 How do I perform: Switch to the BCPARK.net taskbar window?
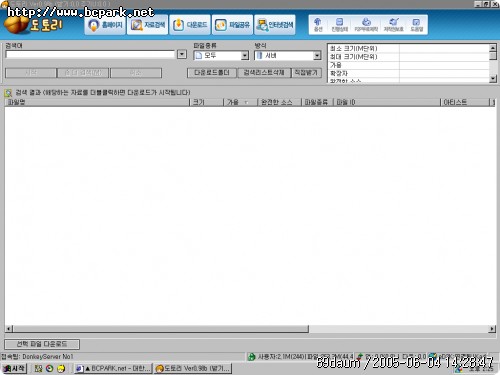click(113, 369)
